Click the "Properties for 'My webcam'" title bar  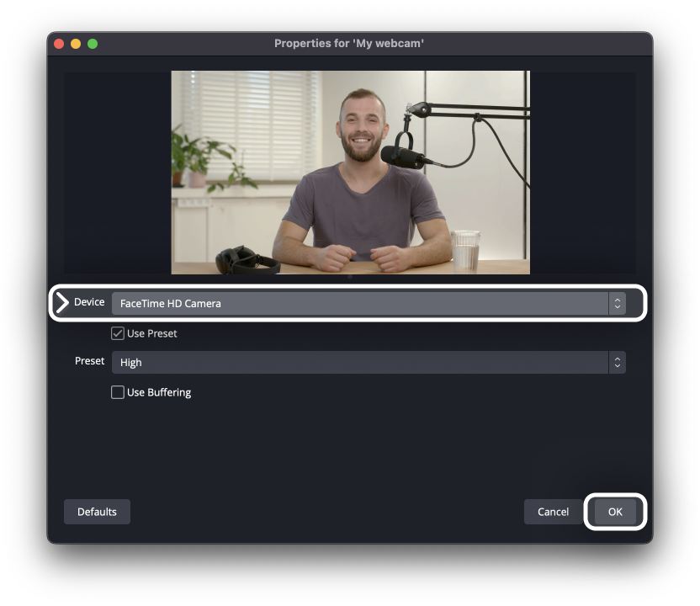pos(349,44)
